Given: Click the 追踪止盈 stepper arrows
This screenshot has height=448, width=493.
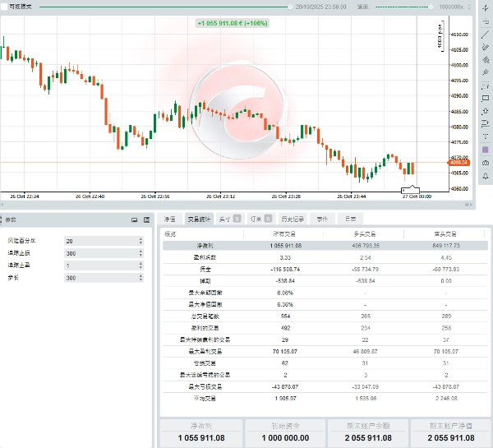Looking at the screenshot, I should tap(141, 266).
